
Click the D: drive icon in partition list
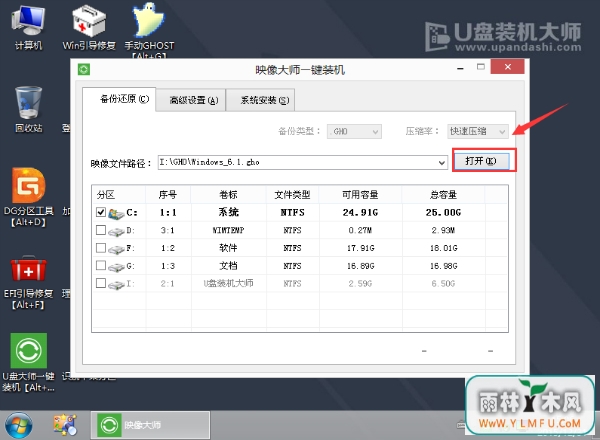[116, 231]
